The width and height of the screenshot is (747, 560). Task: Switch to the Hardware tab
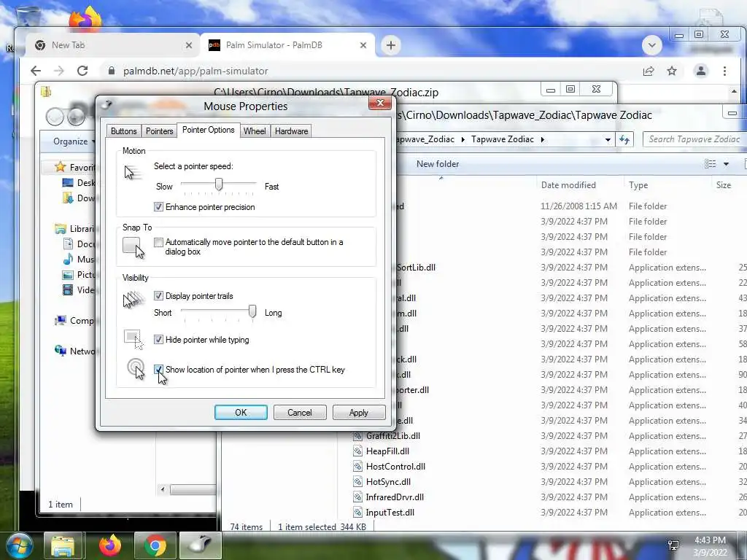click(x=291, y=131)
